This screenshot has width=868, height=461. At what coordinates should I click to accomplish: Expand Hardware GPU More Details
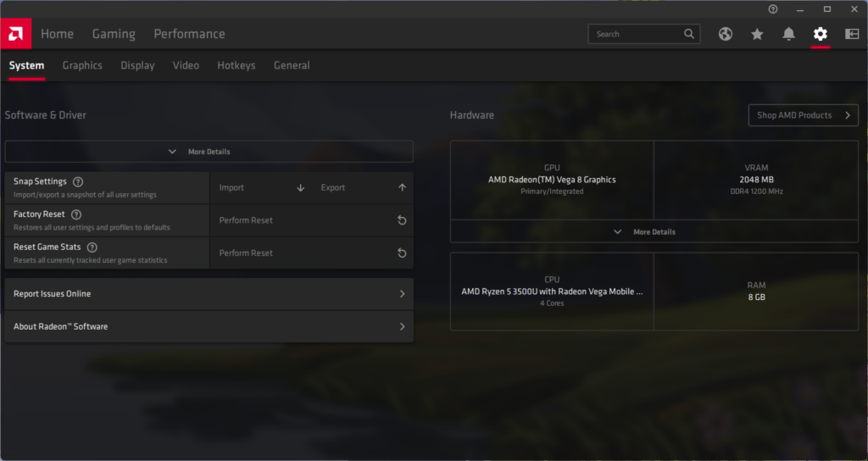coord(654,232)
